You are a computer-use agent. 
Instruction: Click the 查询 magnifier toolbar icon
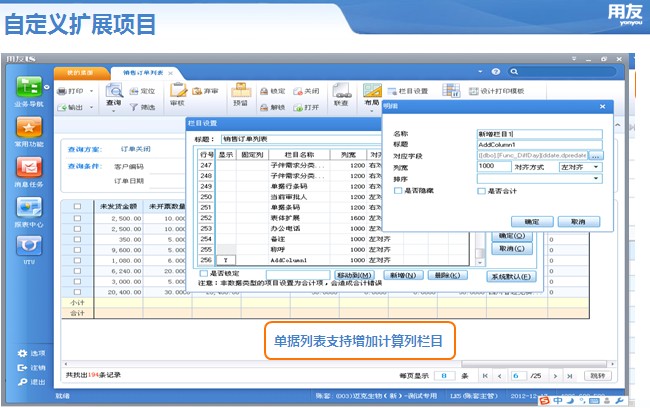114,90
